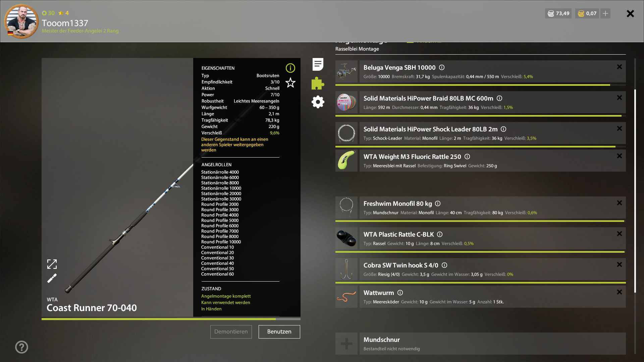Expand the rod image to fullscreen
The height and width of the screenshot is (362, 644).
point(52,264)
